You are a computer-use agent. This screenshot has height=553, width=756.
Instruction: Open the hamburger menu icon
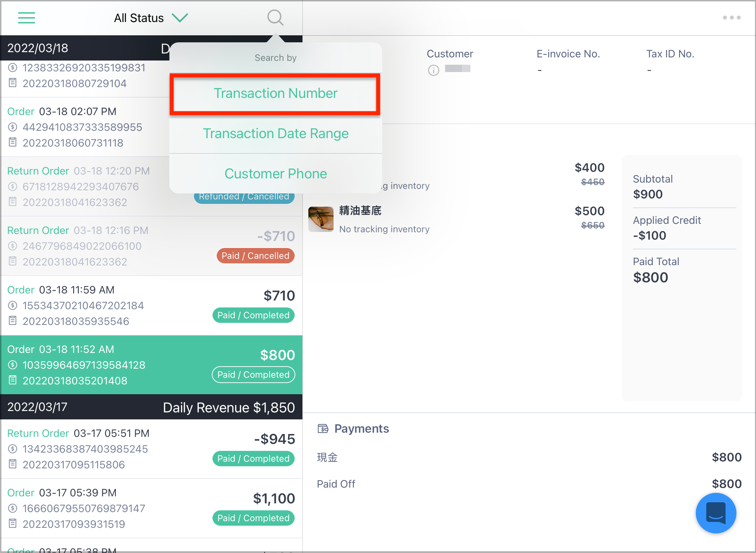[28, 17]
